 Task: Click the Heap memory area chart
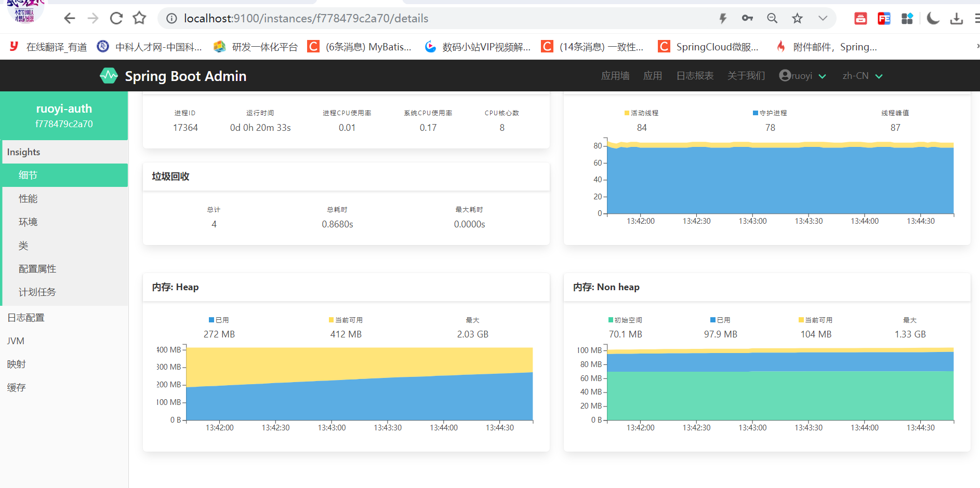pyautogui.click(x=360, y=384)
